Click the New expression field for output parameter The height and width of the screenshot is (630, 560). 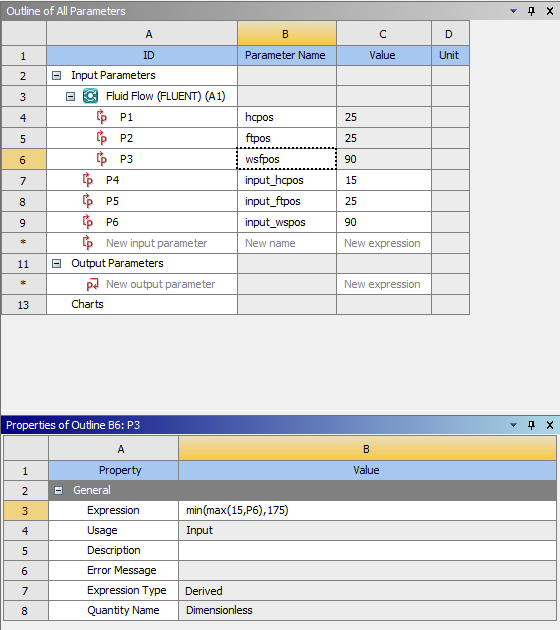tap(384, 284)
